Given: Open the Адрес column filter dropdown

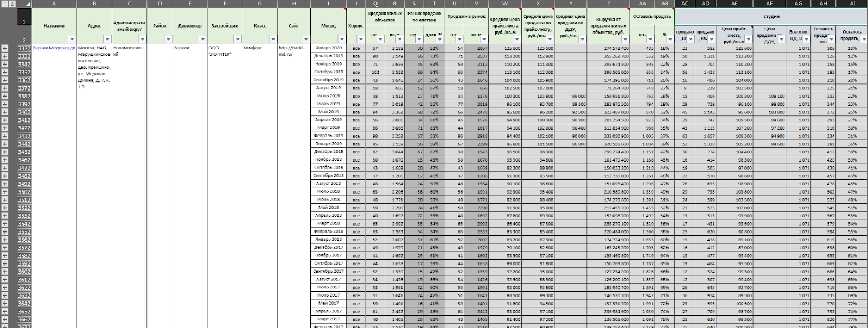Looking at the screenshot, I should point(107,40).
